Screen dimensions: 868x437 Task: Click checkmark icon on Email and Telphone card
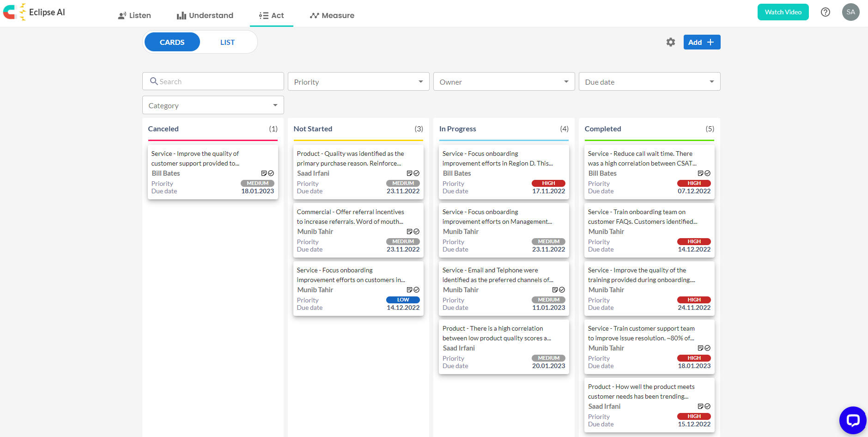562,290
